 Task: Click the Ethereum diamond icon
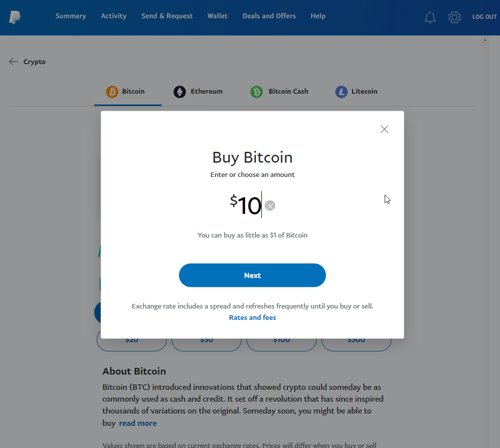pos(179,92)
